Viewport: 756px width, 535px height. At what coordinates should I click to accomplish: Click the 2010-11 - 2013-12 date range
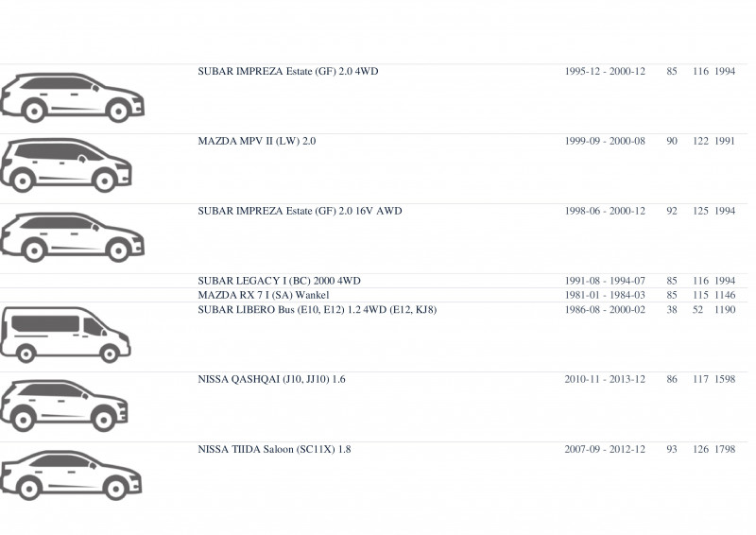605,379
